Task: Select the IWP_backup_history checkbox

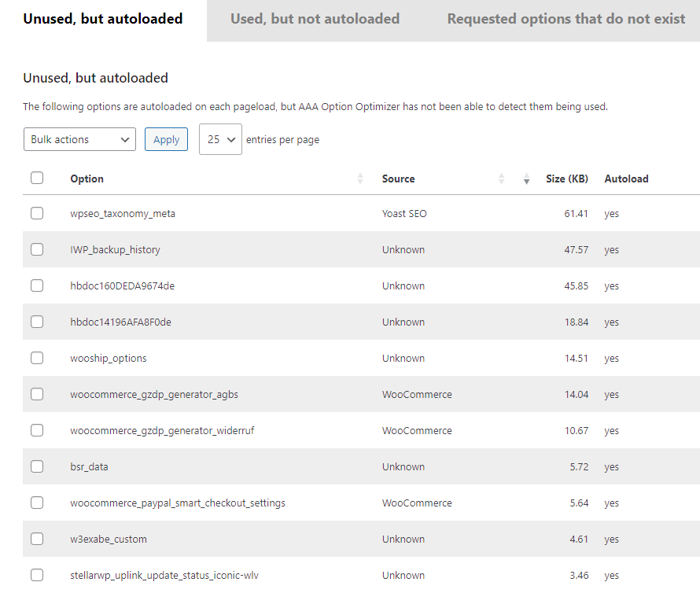Action: pyautogui.click(x=37, y=249)
